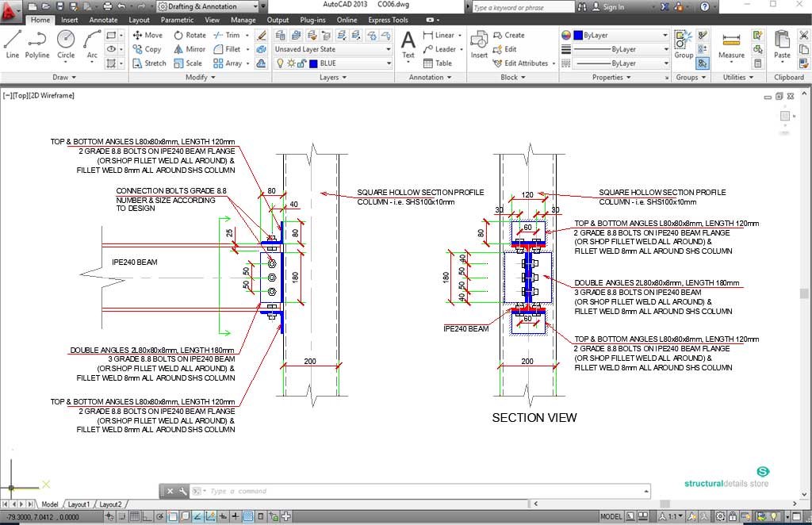Open the AutoCAD application menu button

10,10
